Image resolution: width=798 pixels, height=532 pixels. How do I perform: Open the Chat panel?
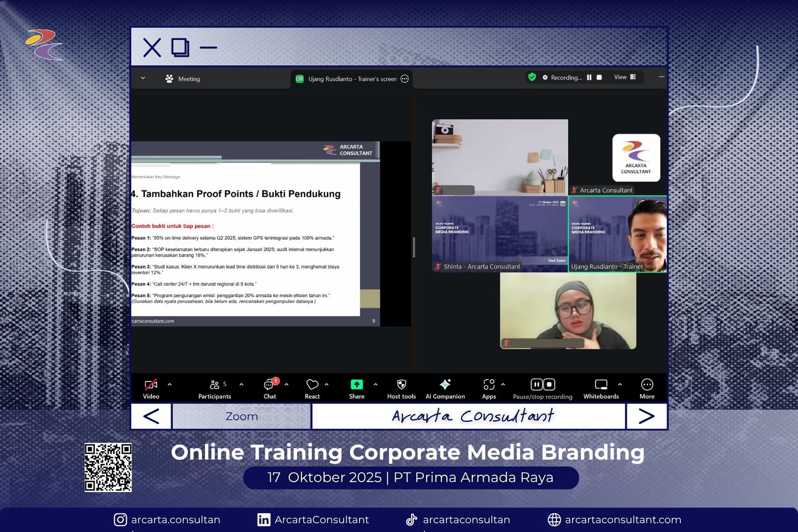270,389
